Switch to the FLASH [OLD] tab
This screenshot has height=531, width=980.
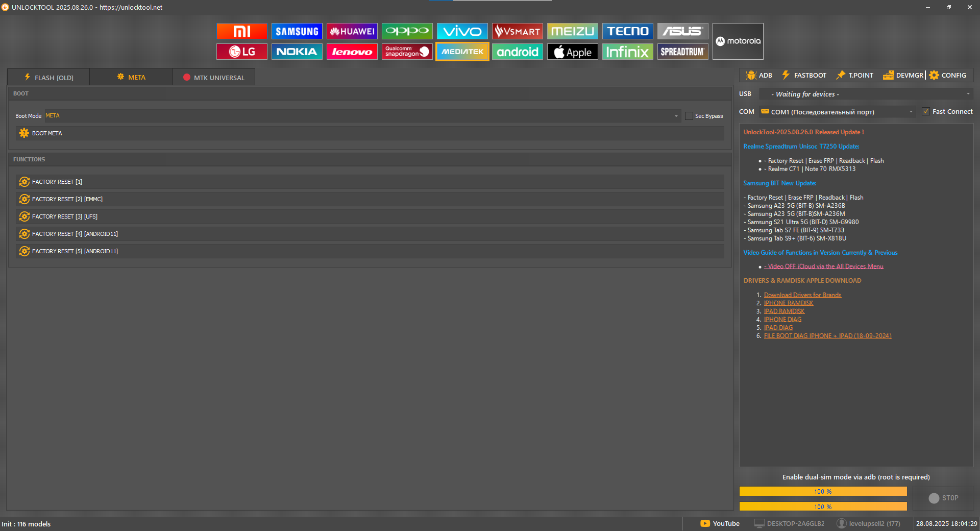49,78
